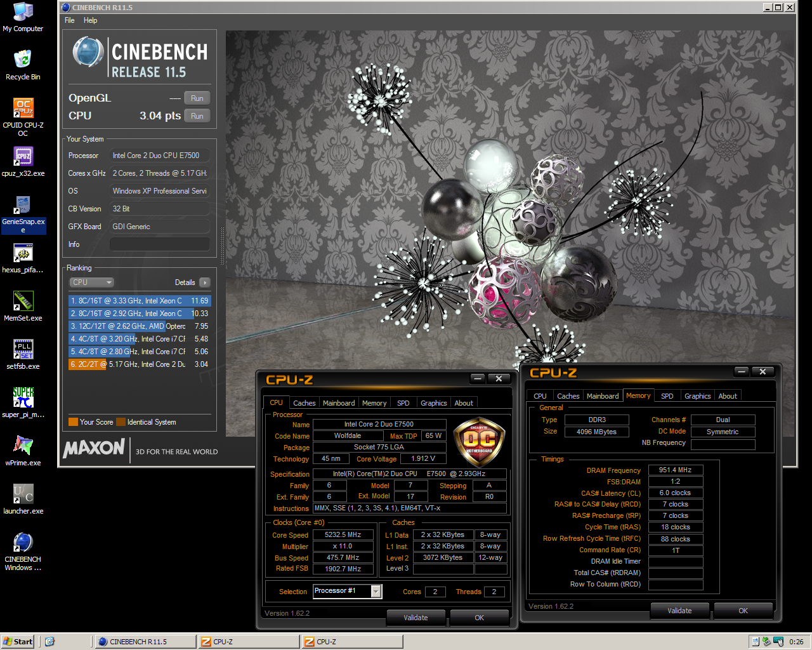Launch MemSet.exe desktop icon
Viewport: 812px width, 650px height.
click(23, 307)
